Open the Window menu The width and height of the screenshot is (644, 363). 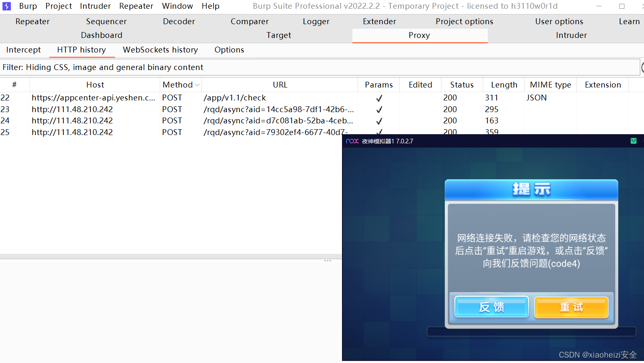click(x=177, y=6)
